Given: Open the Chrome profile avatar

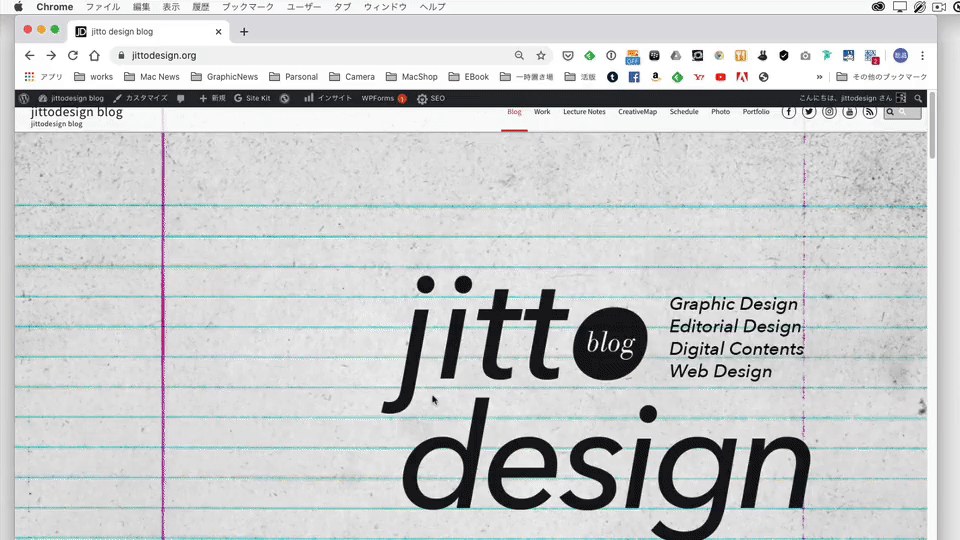Looking at the screenshot, I should 901,55.
